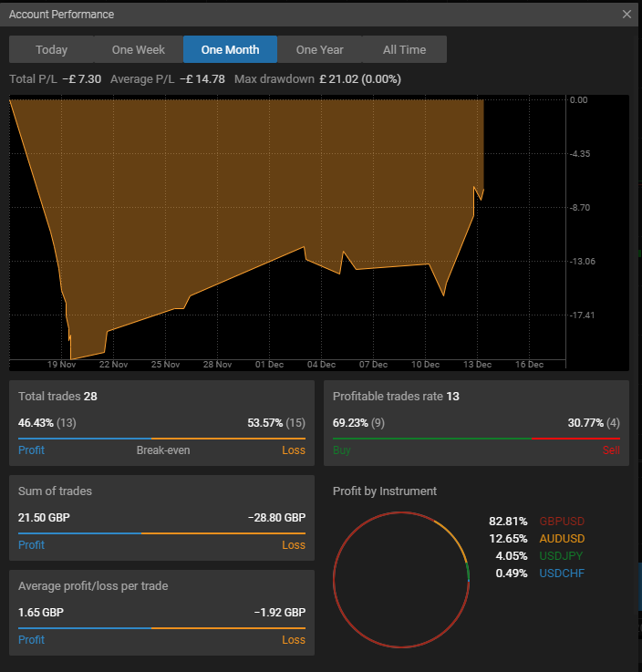Image resolution: width=642 pixels, height=672 pixels.
Task: Click the Profit by Instrument heading
Action: pos(385,491)
